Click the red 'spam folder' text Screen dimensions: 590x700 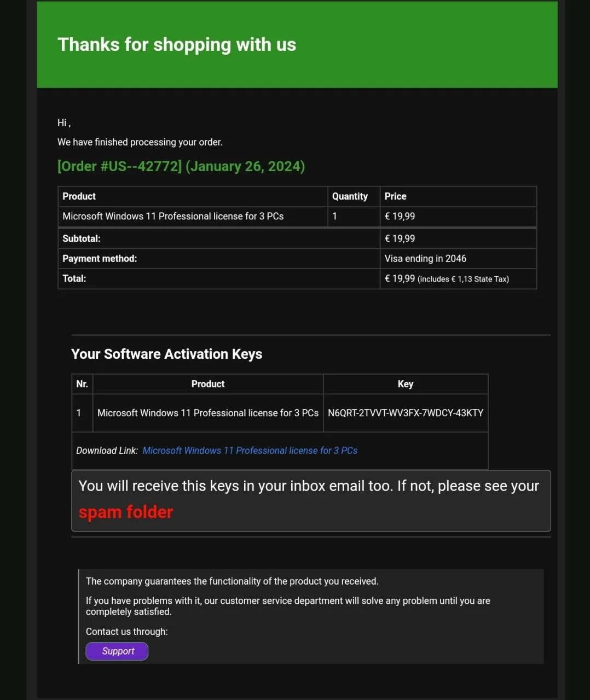coord(126,512)
